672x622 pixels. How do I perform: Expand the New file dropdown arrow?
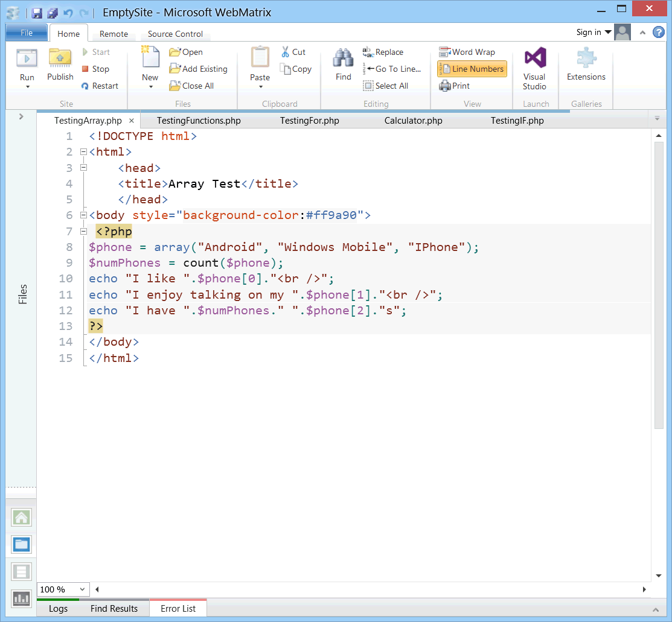[x=150, y=87]
